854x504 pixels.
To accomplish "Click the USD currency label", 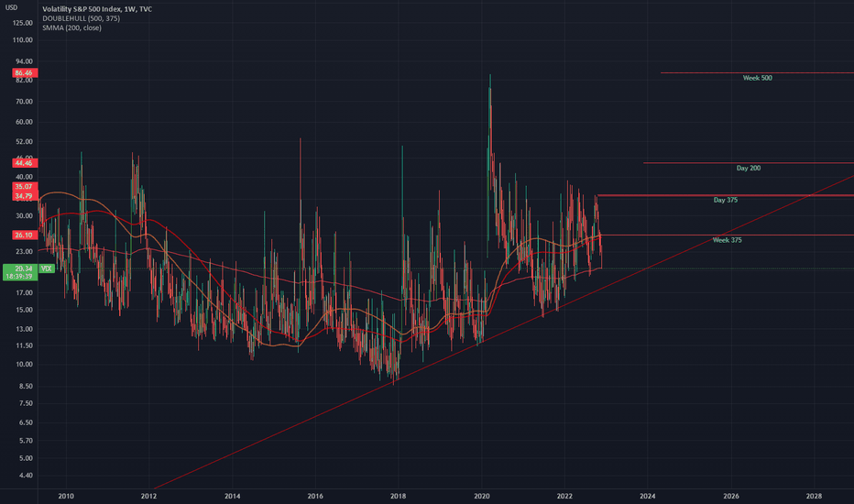I will (11, 7).
